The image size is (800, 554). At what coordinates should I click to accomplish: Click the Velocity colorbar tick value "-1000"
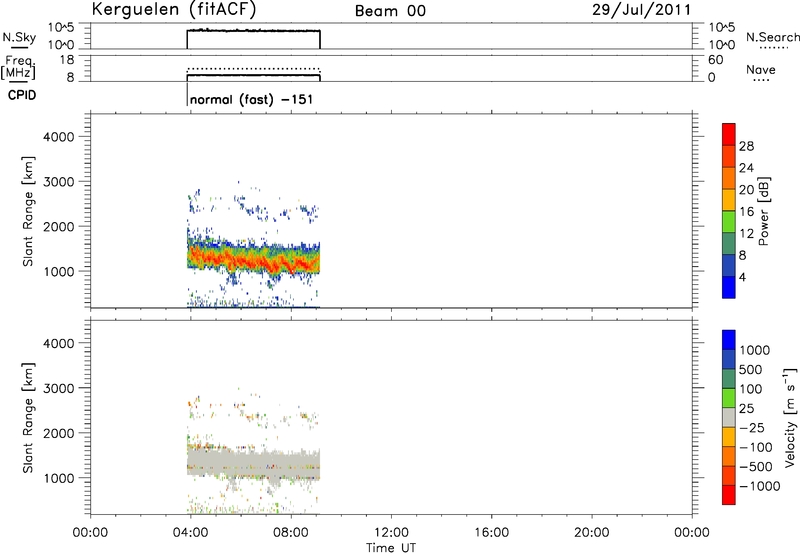(759, 486)
